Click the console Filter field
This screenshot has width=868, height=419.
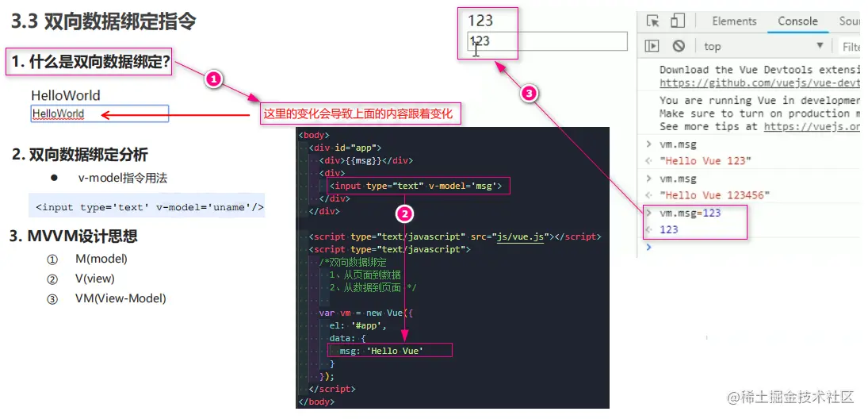pos(850,47)
